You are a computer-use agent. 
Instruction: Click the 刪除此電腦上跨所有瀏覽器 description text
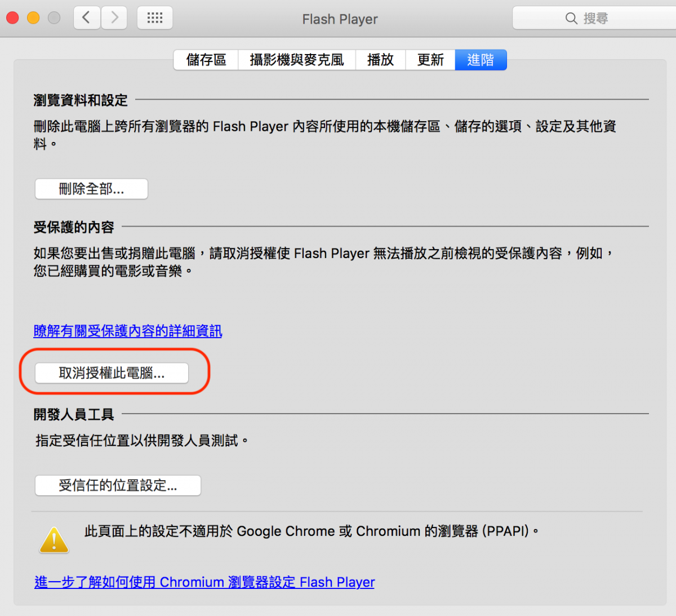tap(325, 135)
